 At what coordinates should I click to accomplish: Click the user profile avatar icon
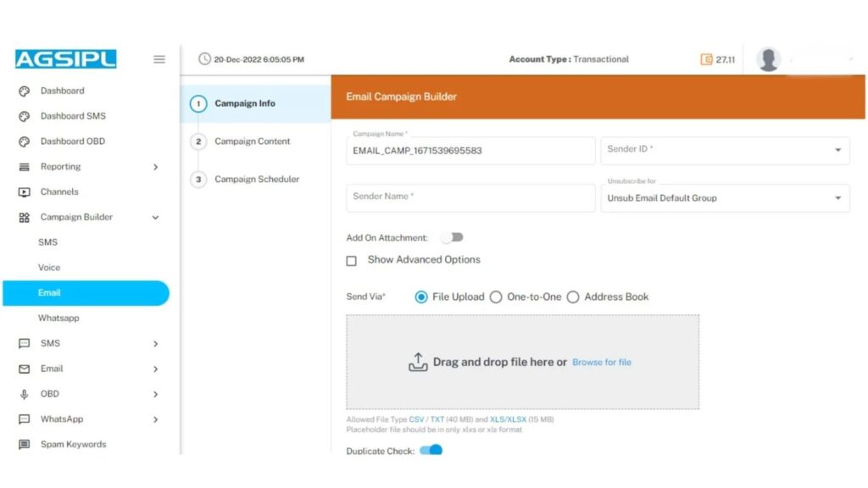[x=768, y=59]
